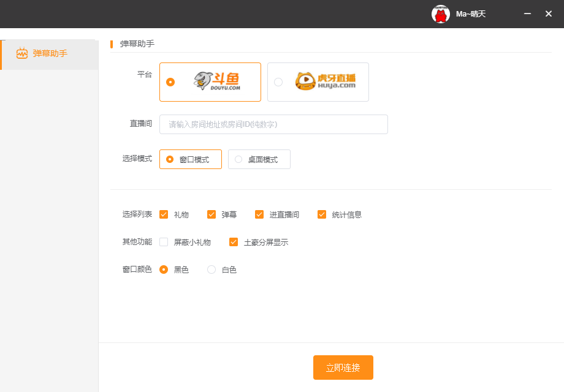Set window color to 黑色
The height and width of the screenshot is (392, 564).
[164, 269]
